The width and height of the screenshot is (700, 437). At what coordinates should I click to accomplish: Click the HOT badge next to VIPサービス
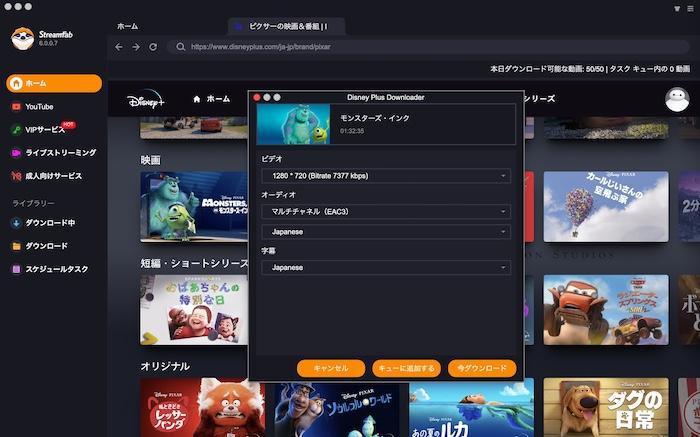68,125
